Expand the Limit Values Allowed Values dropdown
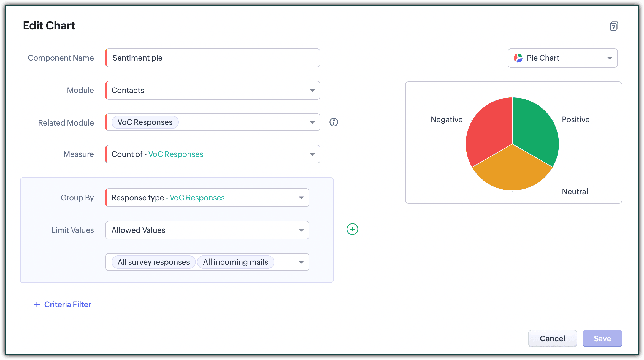The image size is (644, 360). pos(301,230)
